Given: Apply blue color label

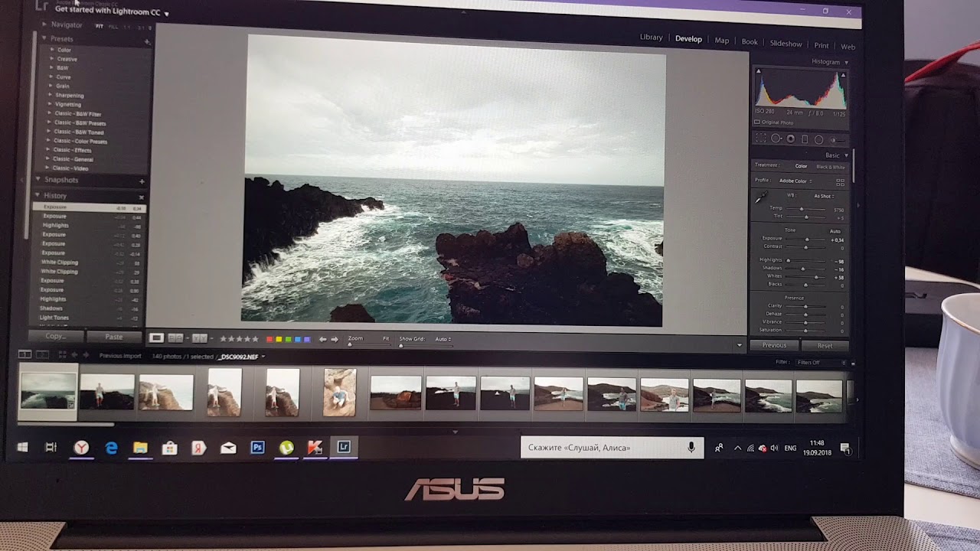Looking at the screenshot, I should (x=298, y=338).
